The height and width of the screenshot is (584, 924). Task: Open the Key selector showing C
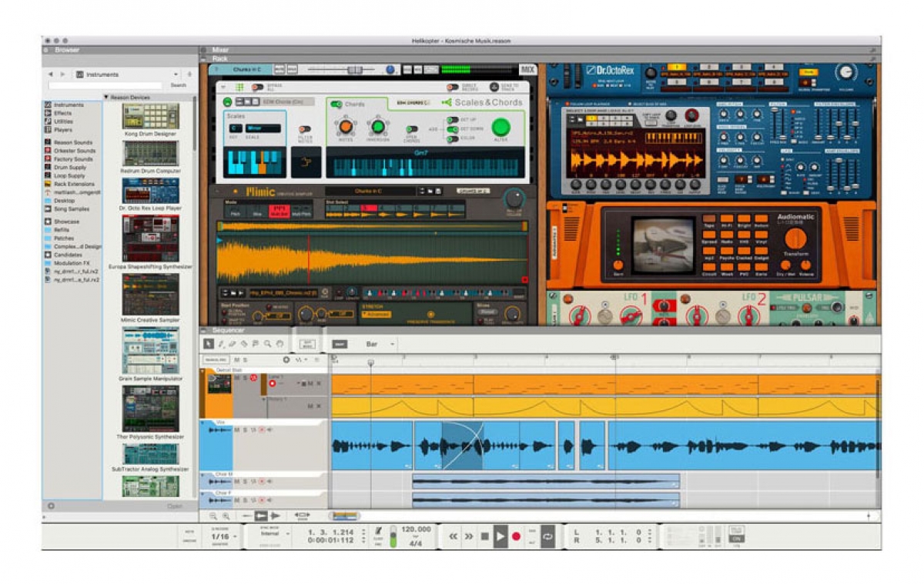pos(236,128)
